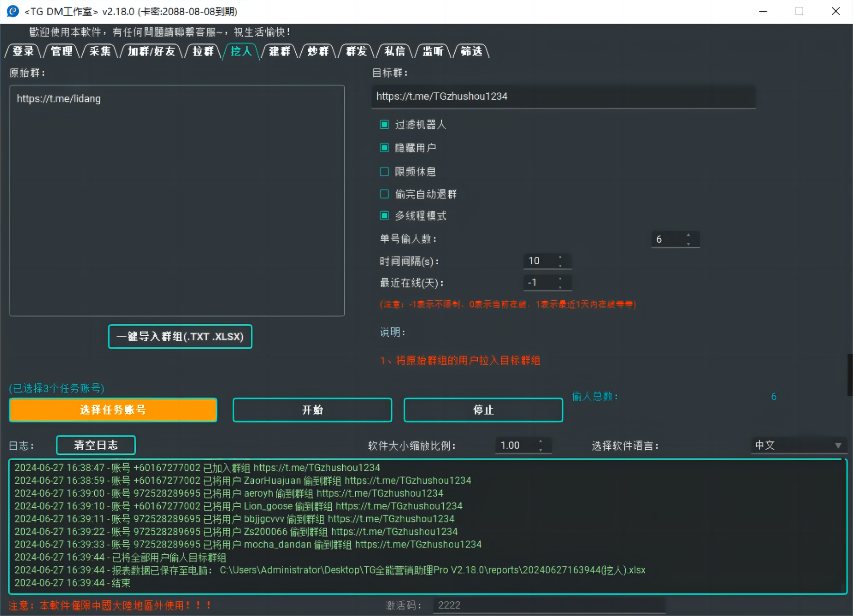This screenshot has height=616, width=853.
Task: Open the 采集 tab
Action: [100, 51]
